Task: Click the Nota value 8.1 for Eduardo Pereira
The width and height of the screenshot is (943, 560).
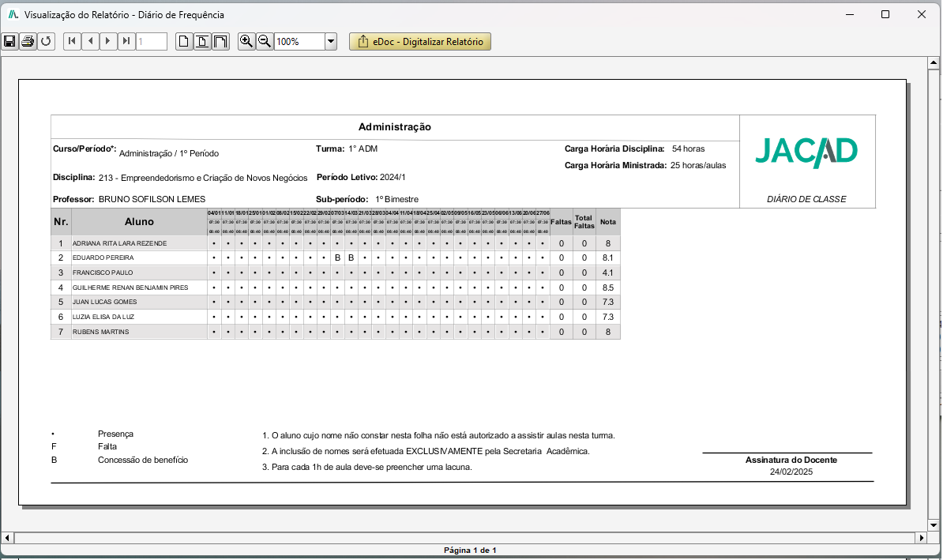Action: pyautogui.click(x=608, y=257)
